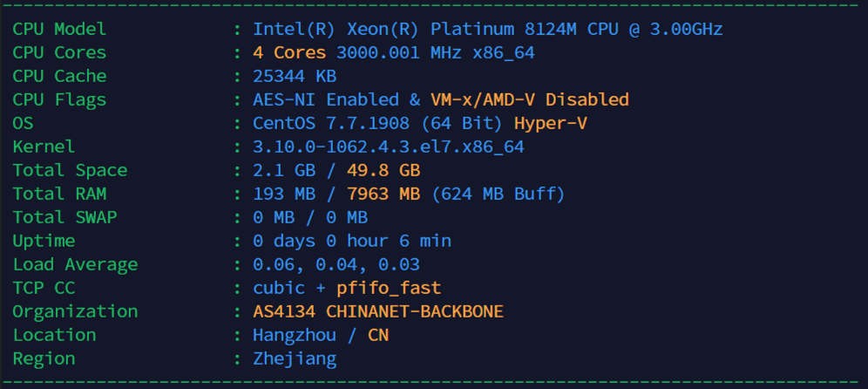Click the Zhejiang region value
The image size is (868, 389).
(x=295, y=358)
